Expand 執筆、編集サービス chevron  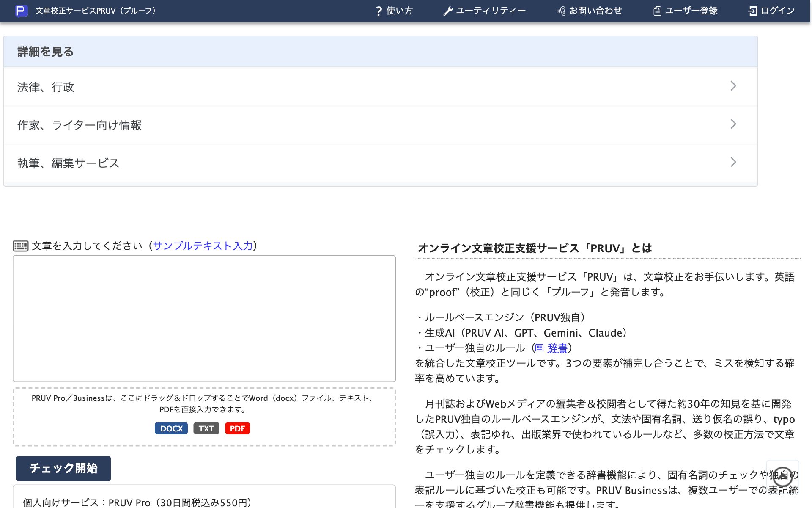pos(733,162)
